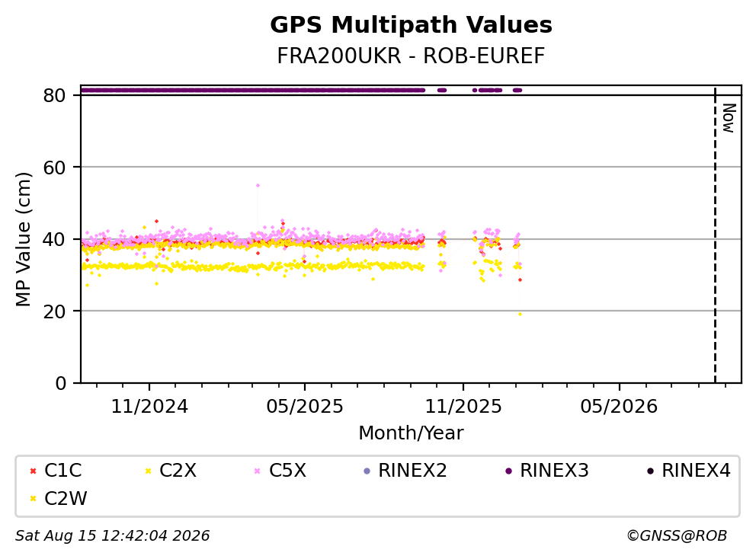The image size is (756, 559).
Task: Click the C2W legend marker
Action: point(34,499)
